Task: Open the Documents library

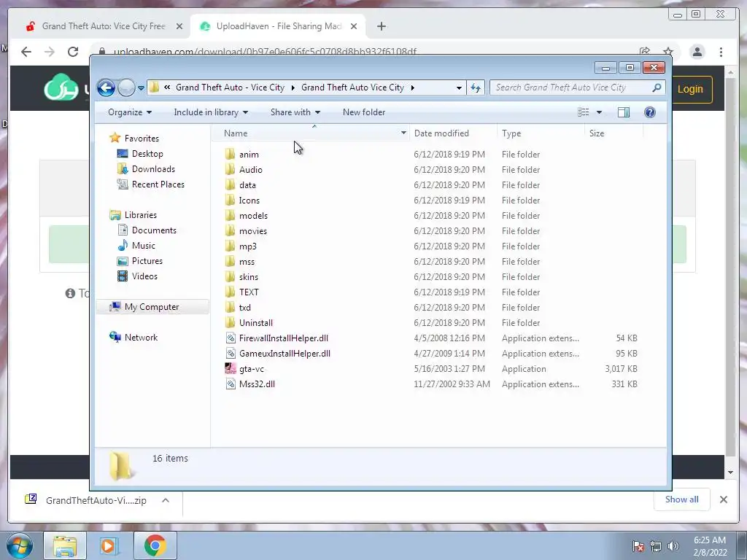Action: click(x=154, y=230)
